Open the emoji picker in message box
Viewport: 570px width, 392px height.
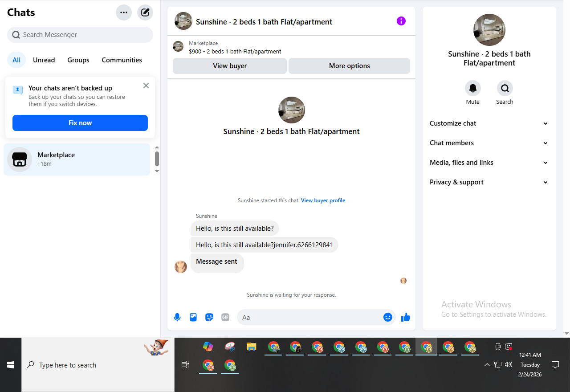[388, 317]
